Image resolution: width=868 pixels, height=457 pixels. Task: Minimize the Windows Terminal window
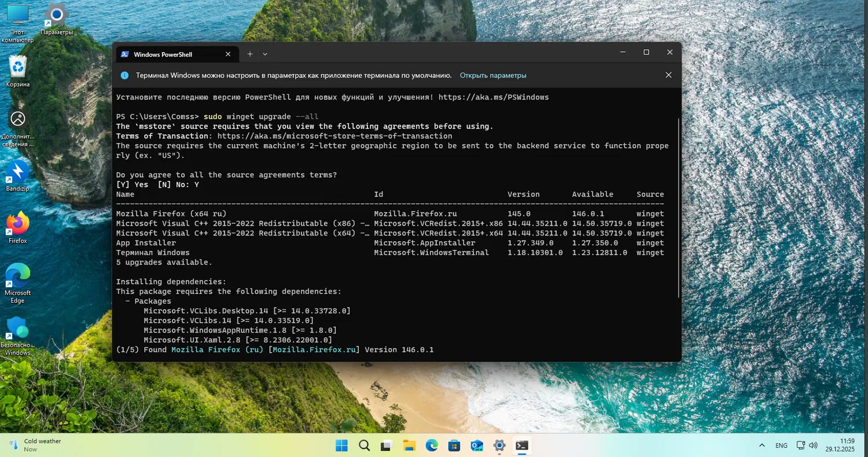pyautogui.click(x=623, y=52)
